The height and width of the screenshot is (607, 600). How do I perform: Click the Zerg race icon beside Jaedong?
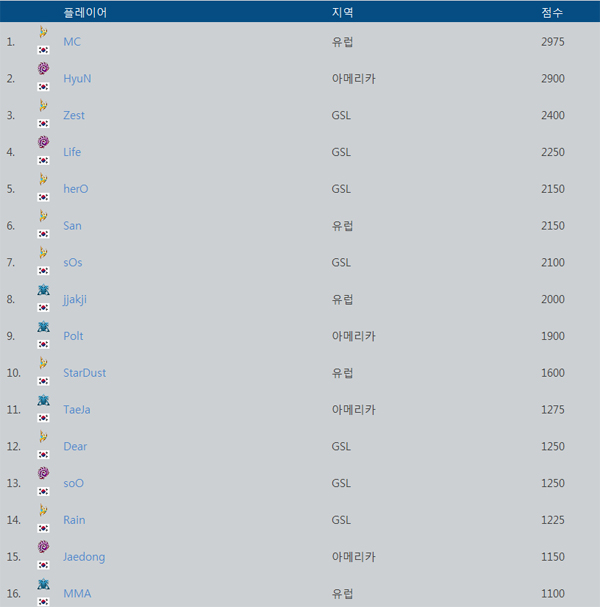[x=43, y=547]
